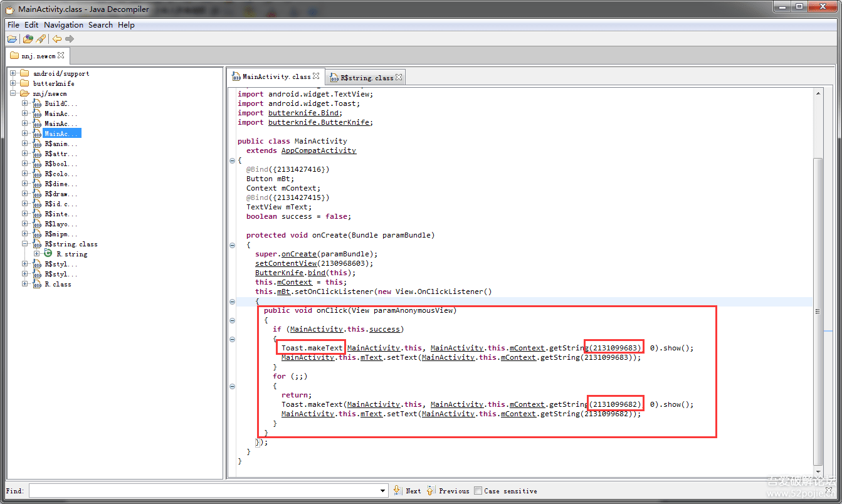
Task: Click the Open Type toolbar icon
Action: 28,39
